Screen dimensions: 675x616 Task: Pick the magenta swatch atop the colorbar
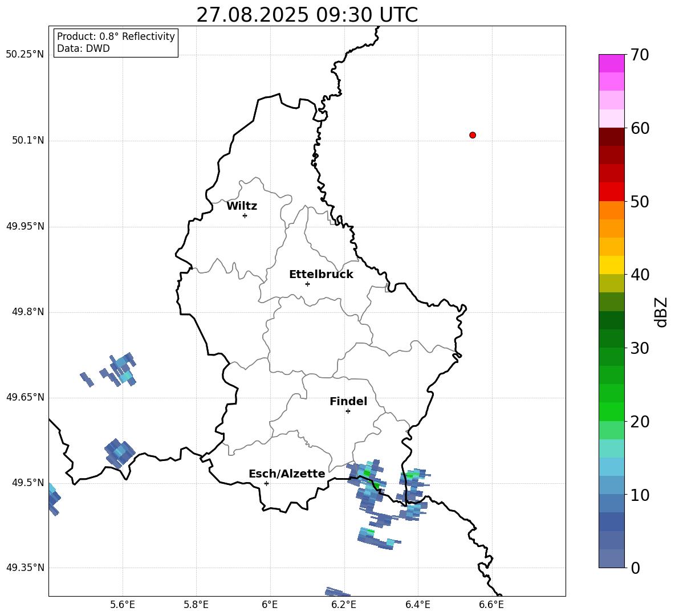point(611,63)
